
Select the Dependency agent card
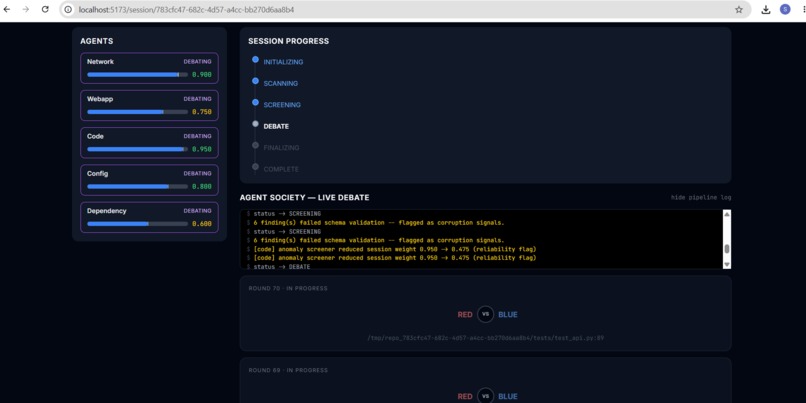[149, 217]
